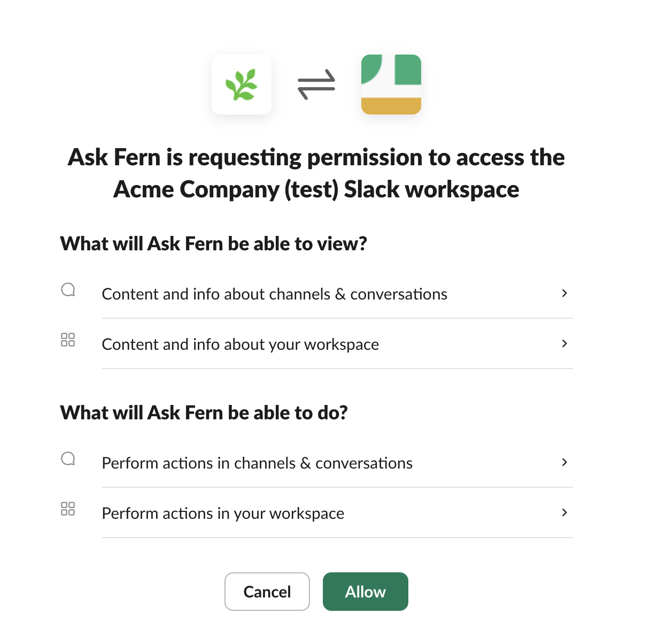The image size is (651, 644).
Task: Cancel the permission request
Action: point(267,592)
